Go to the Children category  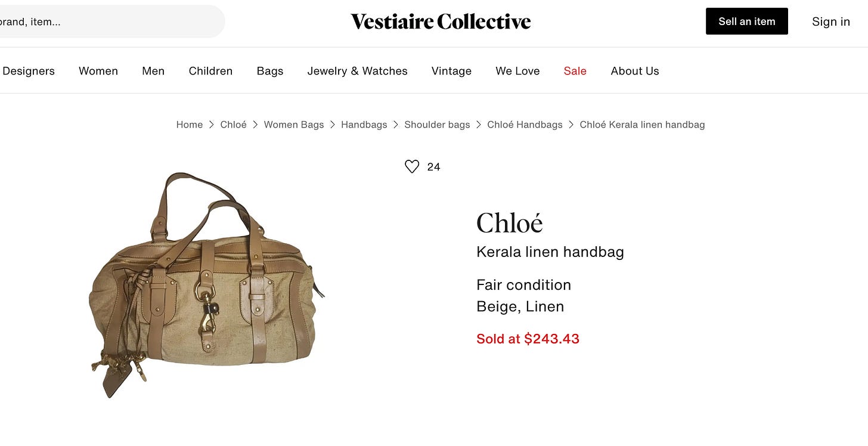210,71
